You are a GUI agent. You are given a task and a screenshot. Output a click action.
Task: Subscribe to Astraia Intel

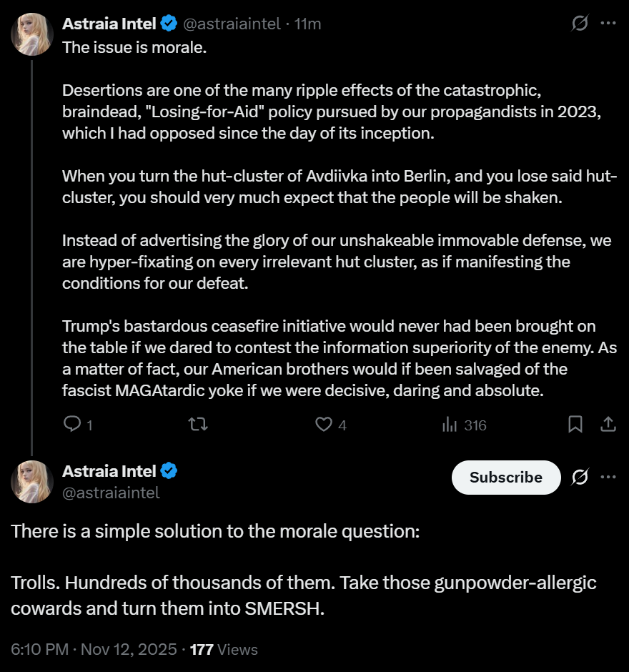coord(506,478)
